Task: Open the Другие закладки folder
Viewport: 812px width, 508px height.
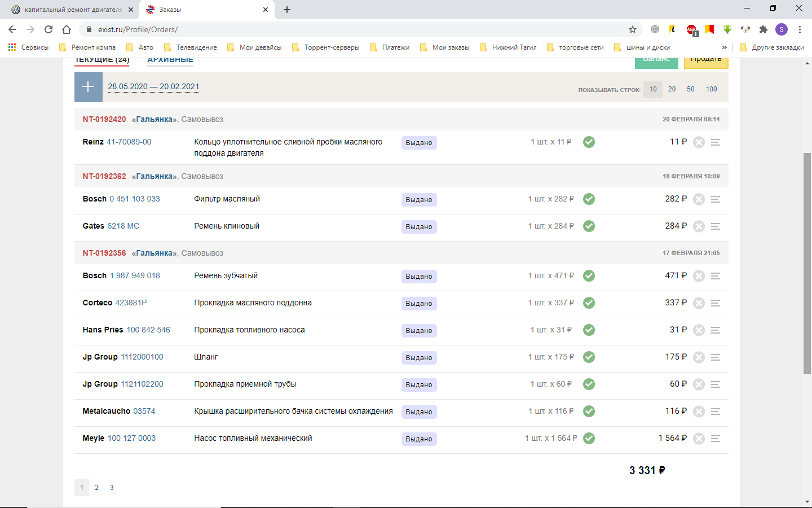Action: click(771, 47)
